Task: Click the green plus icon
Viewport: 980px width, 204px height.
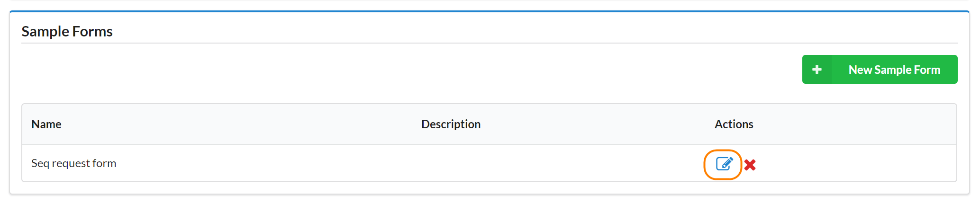Action: coord(817,70)
